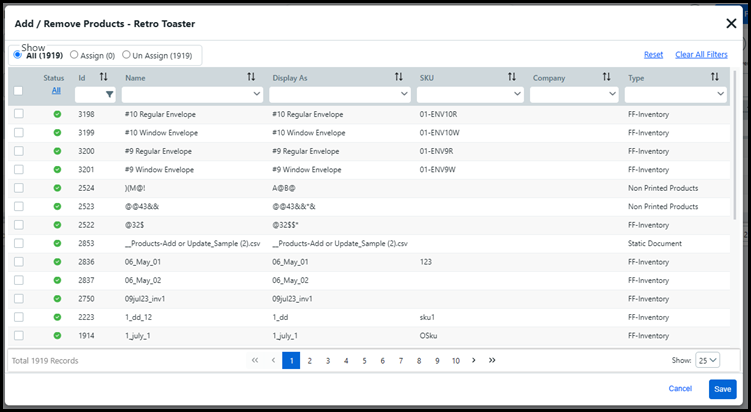Choose the Un Assign (1919) radio option
This screenshot has height=412, width=751.
click(127, 55)
